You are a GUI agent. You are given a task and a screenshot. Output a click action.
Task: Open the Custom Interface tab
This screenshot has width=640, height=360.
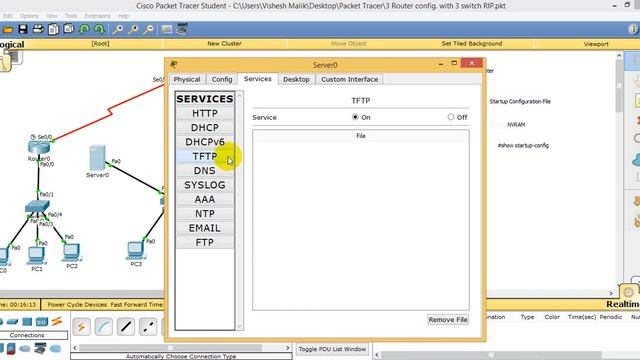coord(350,79)
